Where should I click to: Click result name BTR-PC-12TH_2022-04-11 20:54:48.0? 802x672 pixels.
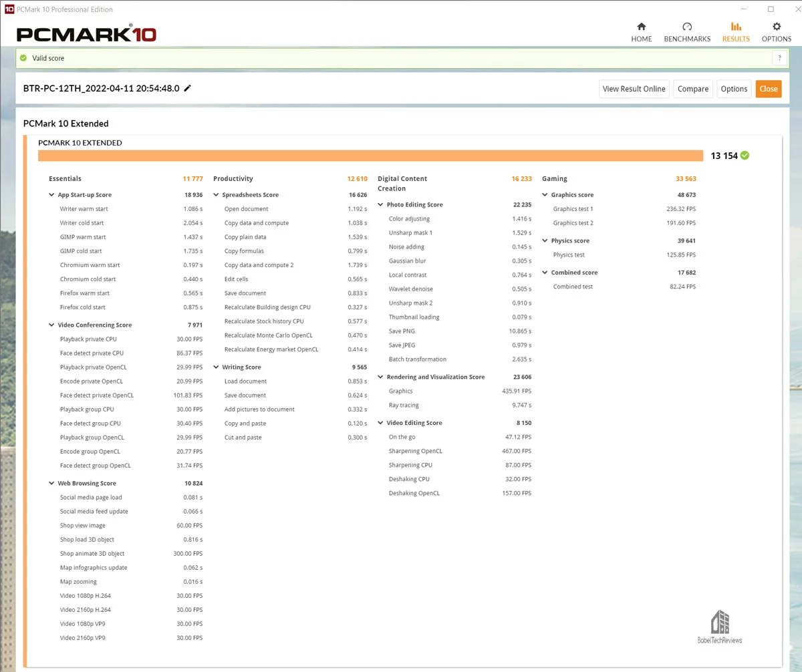102,88
